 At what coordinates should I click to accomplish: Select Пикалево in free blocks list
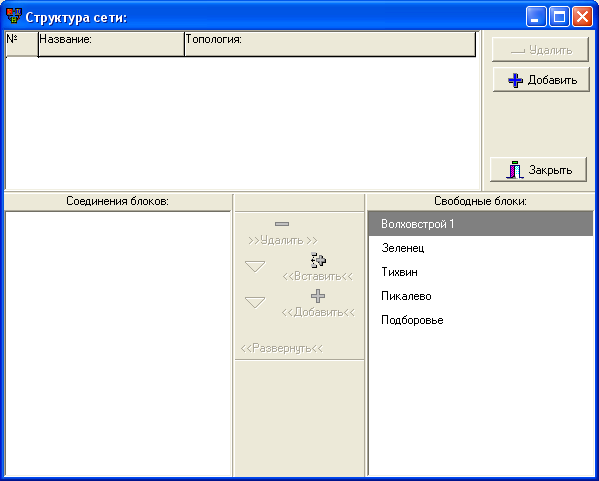(481, 296)
